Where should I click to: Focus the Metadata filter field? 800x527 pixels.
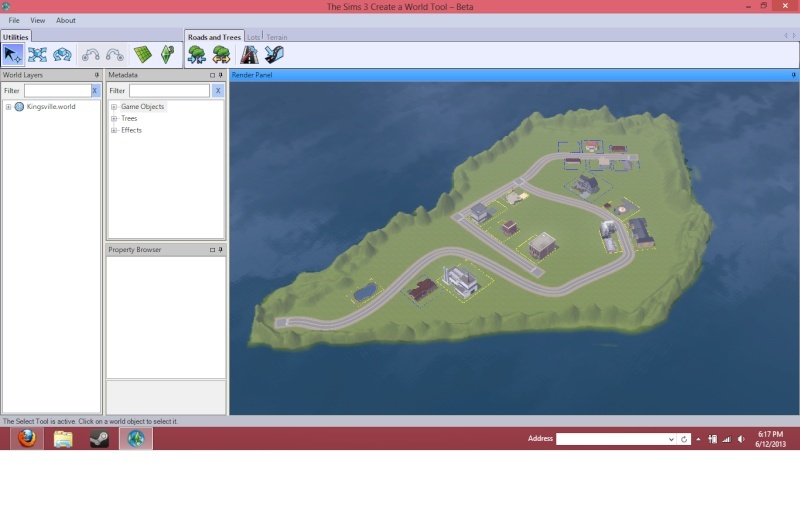pos(169,90)
